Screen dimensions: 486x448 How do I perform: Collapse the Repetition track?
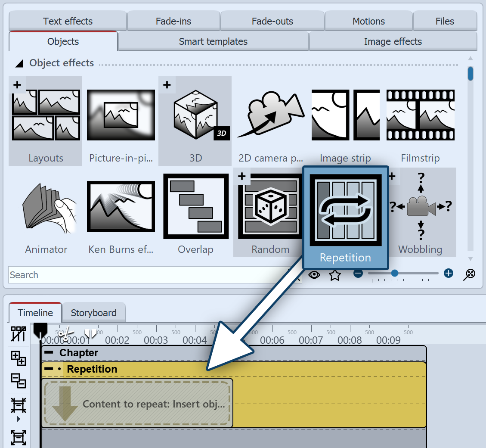pyautogui.click(x=49, y=369)
